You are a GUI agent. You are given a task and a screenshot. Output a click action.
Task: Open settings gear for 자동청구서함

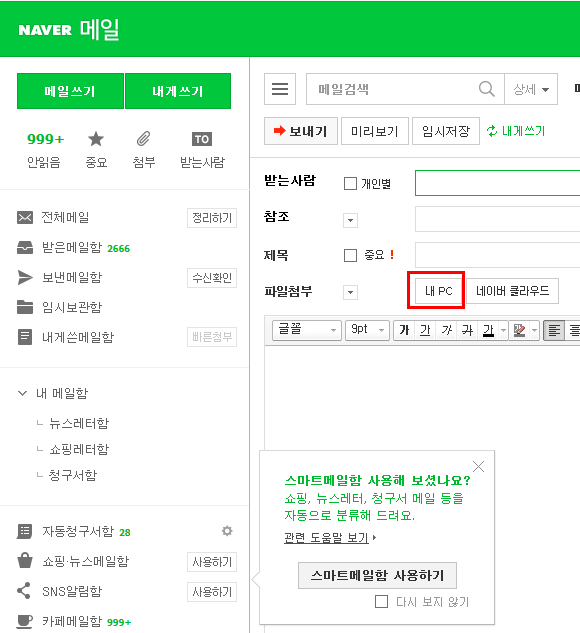pyautogui.click(x=227, y=531)
